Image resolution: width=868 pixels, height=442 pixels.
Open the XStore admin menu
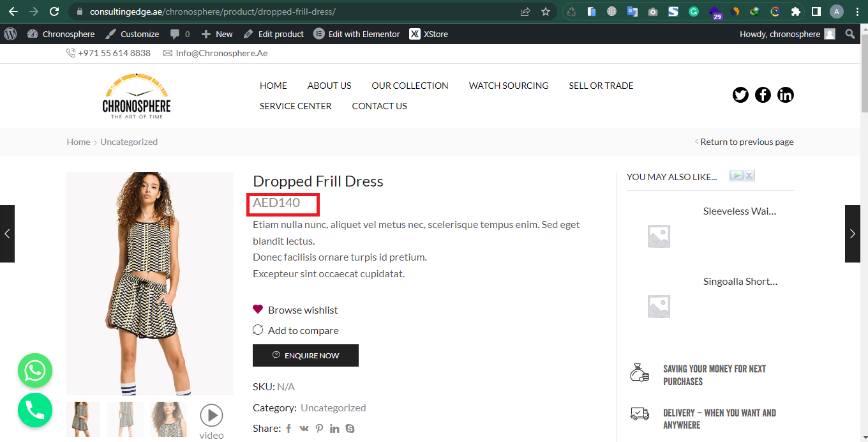pyautogui.click(x=429, y=34)
